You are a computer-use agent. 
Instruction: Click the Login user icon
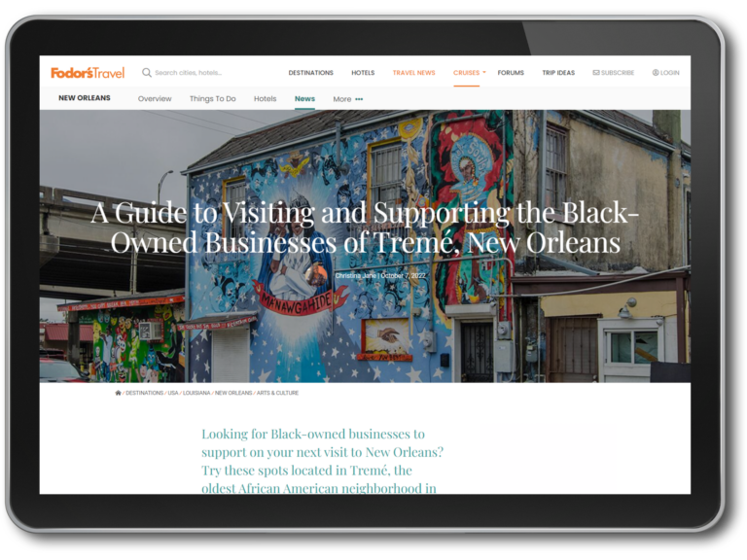tap(656, 73)
